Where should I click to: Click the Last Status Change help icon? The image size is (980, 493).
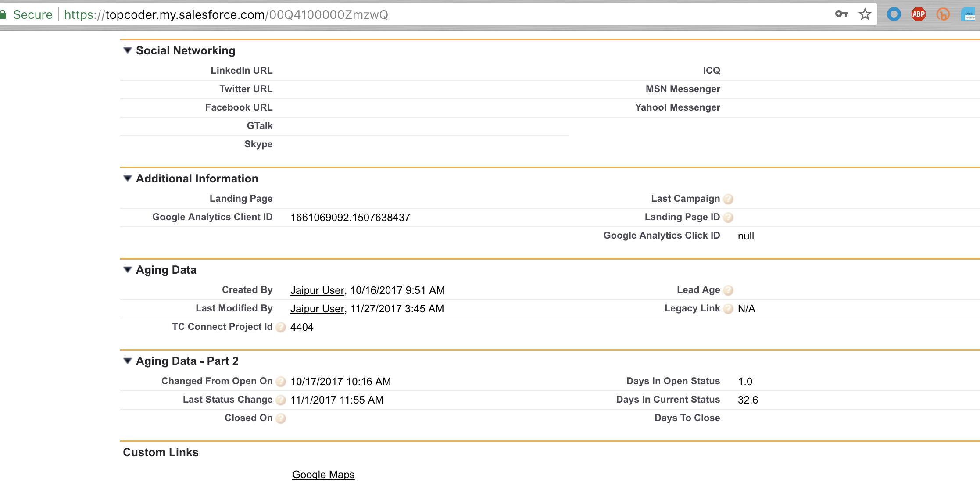click(x=281, y=400)
